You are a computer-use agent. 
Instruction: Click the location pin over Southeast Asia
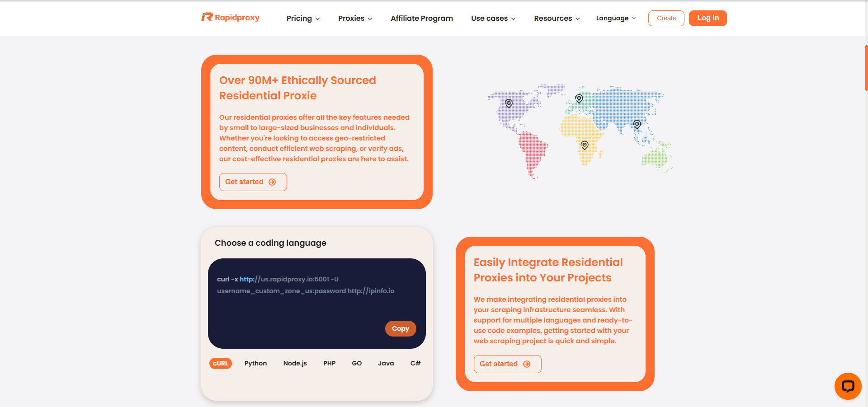click(637, 124)
